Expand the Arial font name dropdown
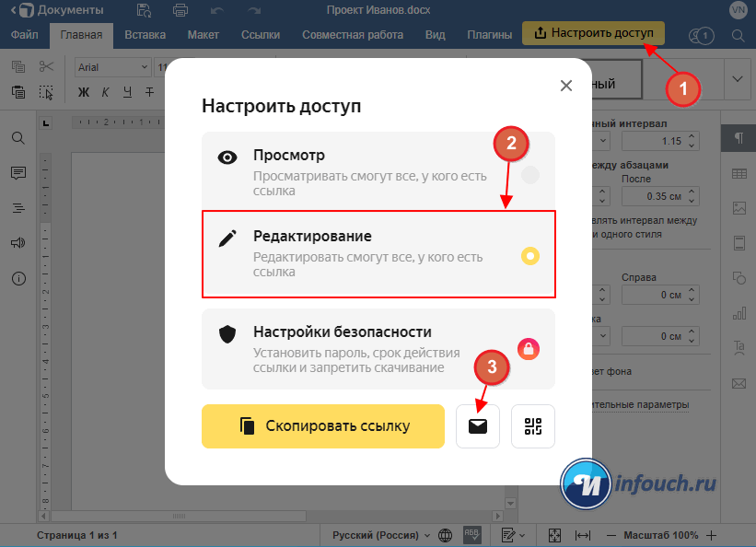Screen dimensions: 756x547 pyautogui.click(x=145, y=67)
